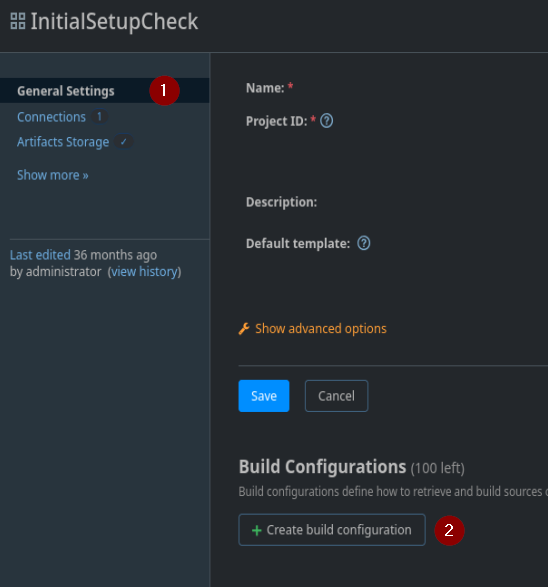The height and width of the screenshot is (587, 548).
Task: Save the project settings
Action: [x=264, y=396]
